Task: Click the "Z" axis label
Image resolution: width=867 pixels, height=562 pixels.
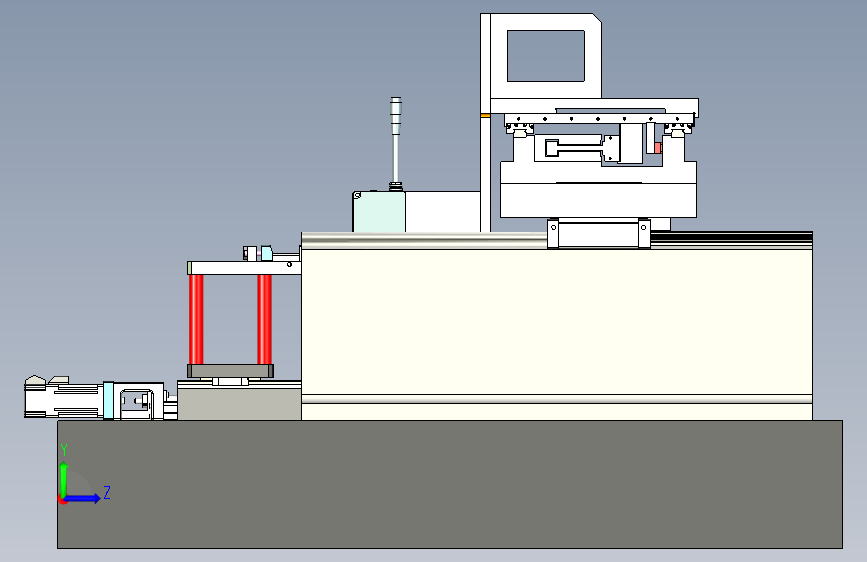Action: tap(107, 492)
